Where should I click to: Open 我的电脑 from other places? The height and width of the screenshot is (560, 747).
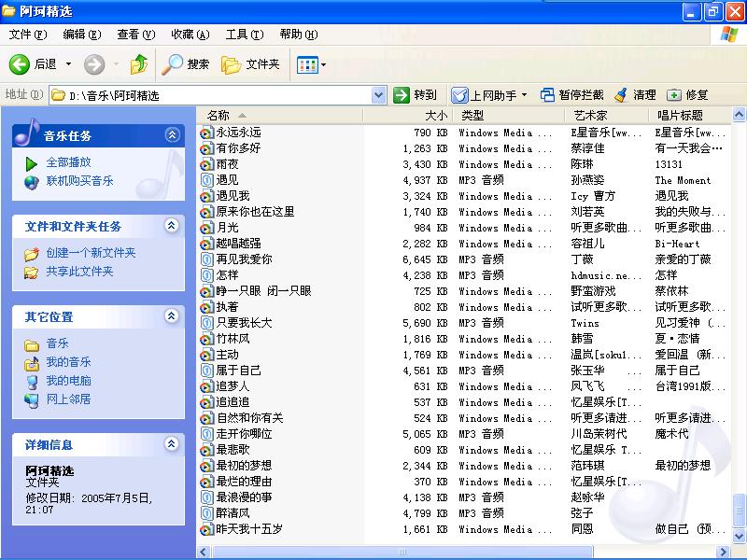click(x=68, y=381)
